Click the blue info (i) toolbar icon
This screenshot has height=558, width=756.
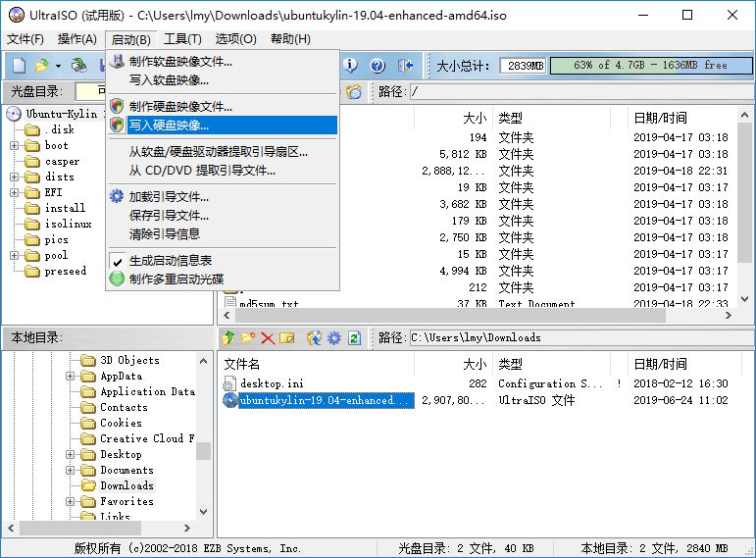(x=350, y=65)
